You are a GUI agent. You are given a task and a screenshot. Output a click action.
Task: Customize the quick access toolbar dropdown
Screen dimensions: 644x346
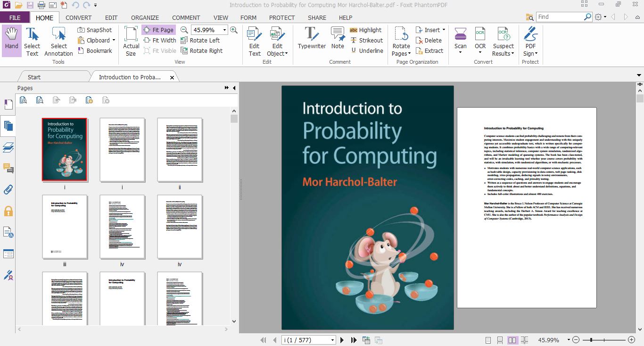tap(95, 5)
